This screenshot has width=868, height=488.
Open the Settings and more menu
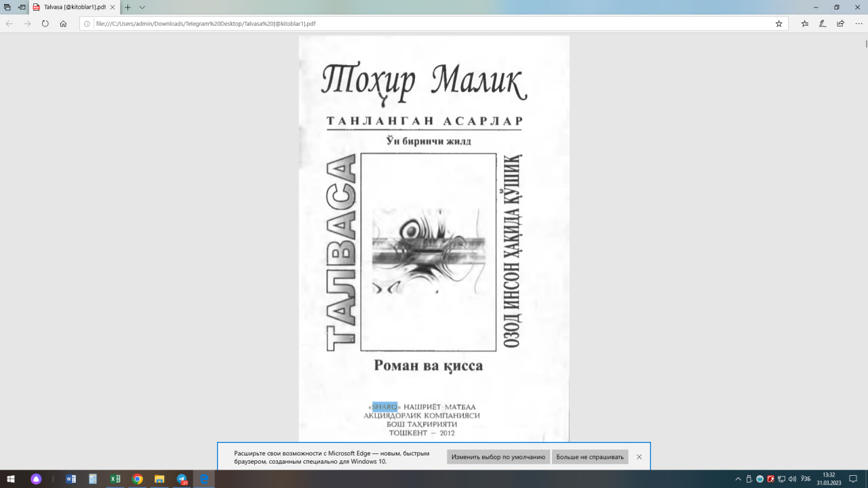click(858, 23)
